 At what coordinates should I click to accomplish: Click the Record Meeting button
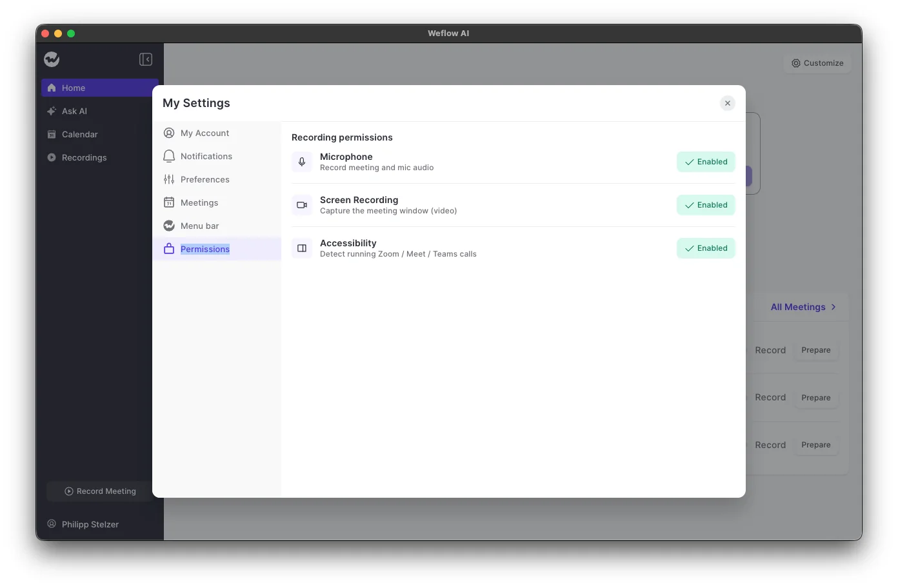point(100,491)
